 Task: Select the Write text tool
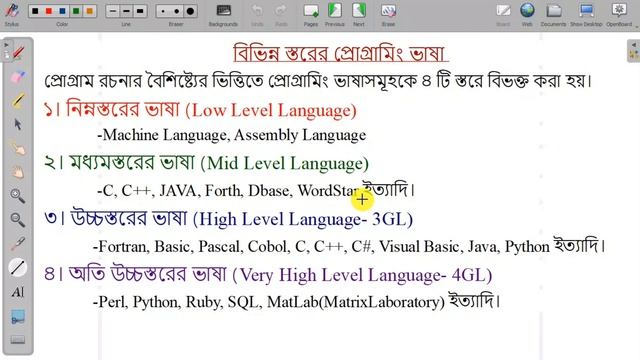[18, 292]
